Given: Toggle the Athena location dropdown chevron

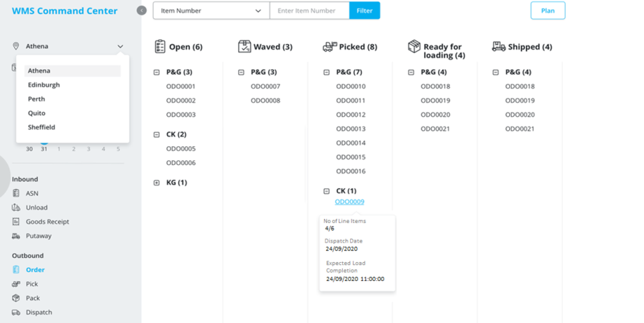Looking at the screenshot, I should [120, 46].
